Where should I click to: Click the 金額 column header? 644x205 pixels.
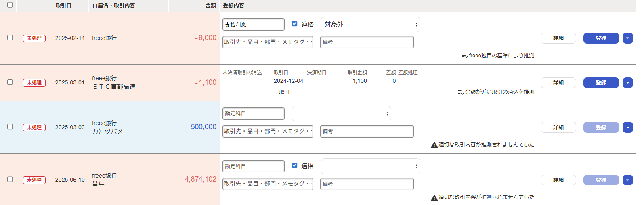pos(210,6)
